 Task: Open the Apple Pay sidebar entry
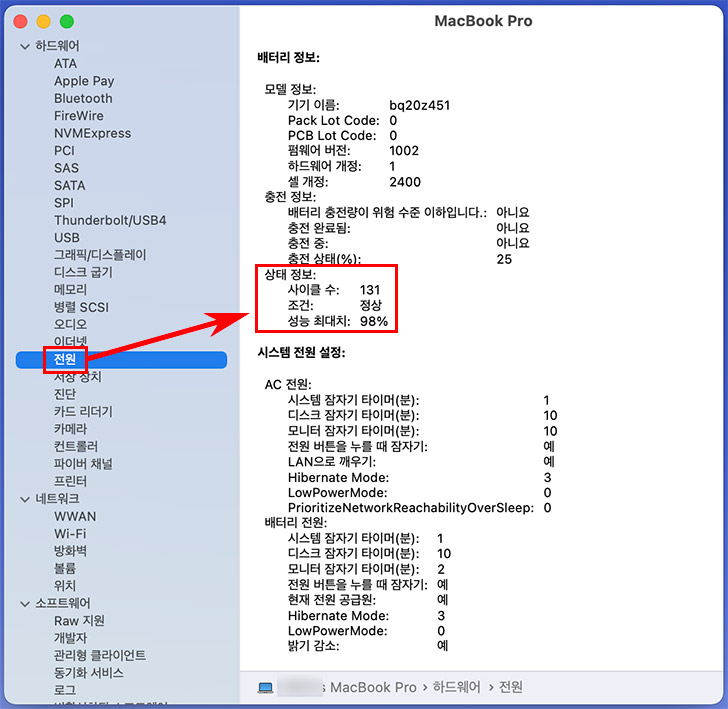tap(84, 81)
